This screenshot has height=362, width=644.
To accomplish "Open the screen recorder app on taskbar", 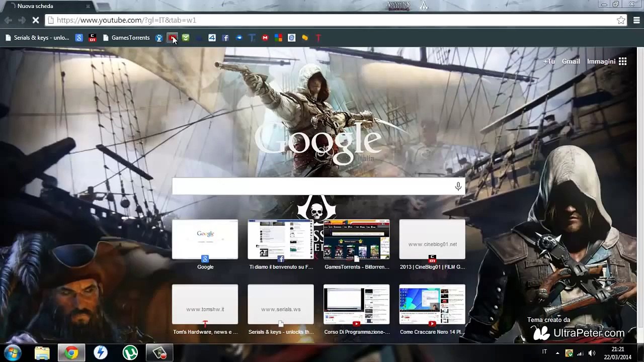I will point(159,353).
